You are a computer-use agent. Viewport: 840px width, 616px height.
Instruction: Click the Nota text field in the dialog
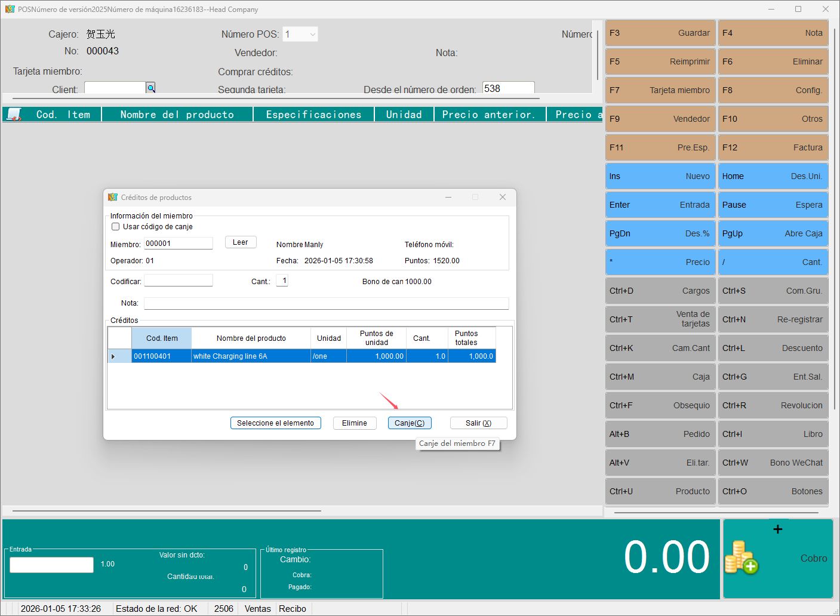[x=326, y=303]
